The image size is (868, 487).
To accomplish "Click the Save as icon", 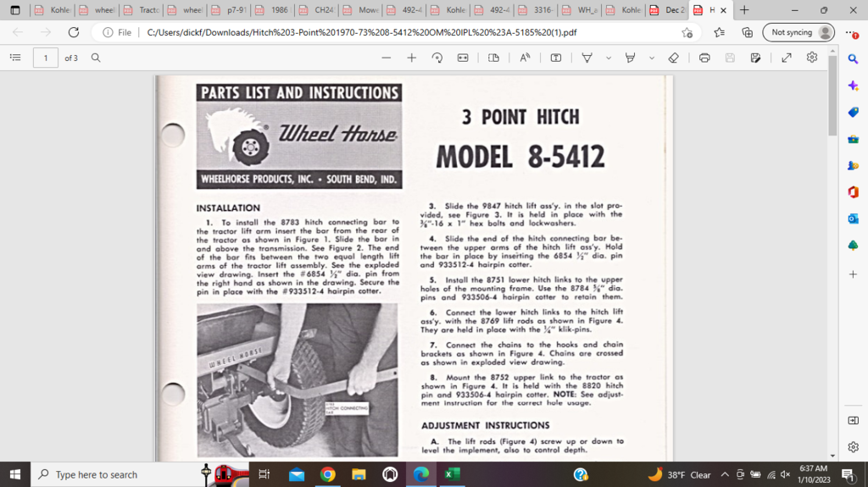I will (x=755, y=58).
